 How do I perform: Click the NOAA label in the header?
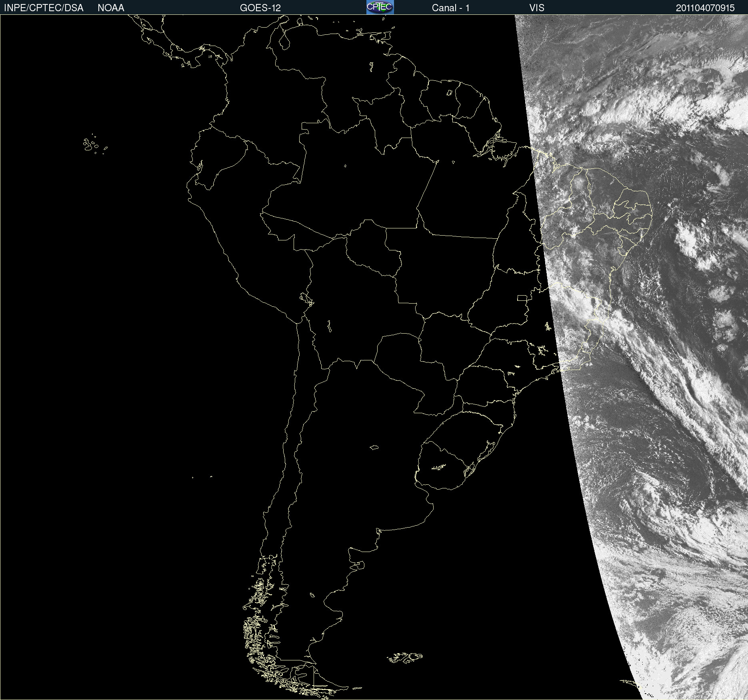(111, 8)
